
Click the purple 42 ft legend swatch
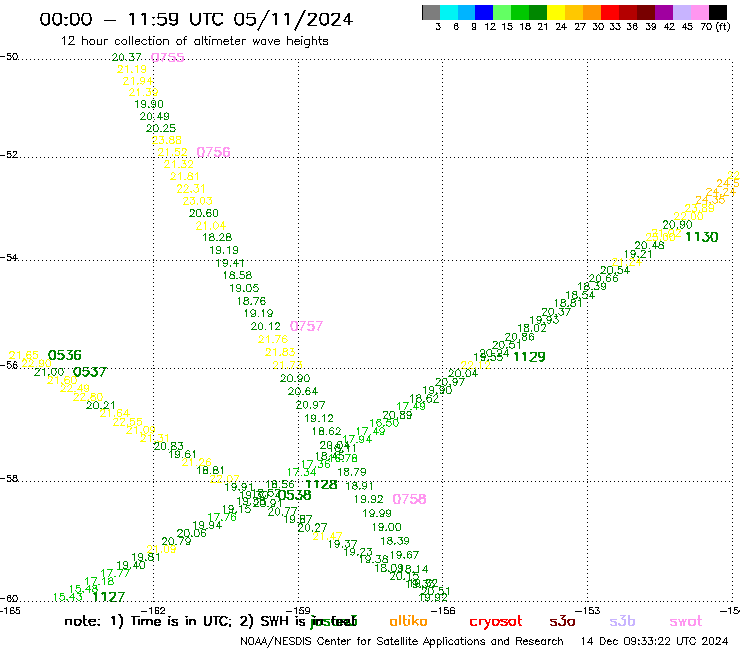coord(664,13)
